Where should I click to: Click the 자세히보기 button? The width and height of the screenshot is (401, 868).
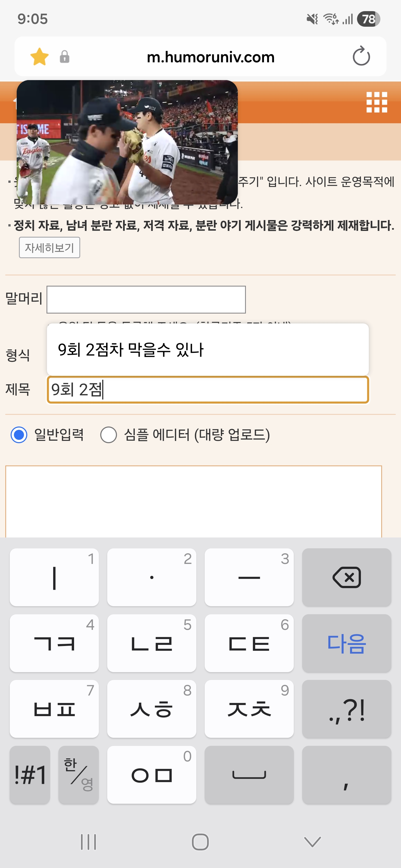click(50, 248)
